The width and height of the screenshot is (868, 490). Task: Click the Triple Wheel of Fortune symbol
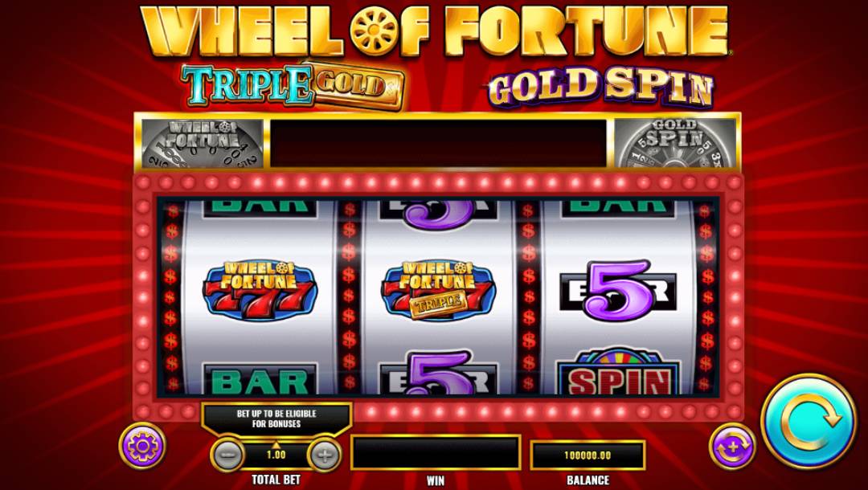click(x=437, y=290)
